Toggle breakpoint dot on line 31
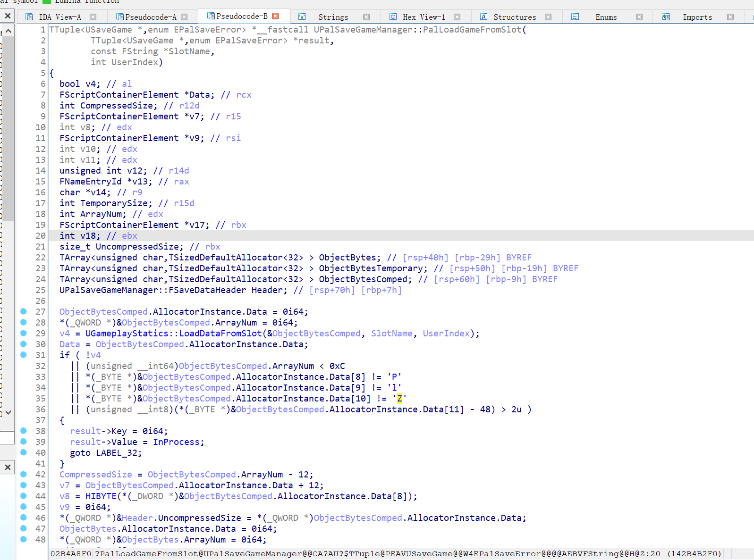This screenshot has height=560, width=754. [x=24, y=355]
